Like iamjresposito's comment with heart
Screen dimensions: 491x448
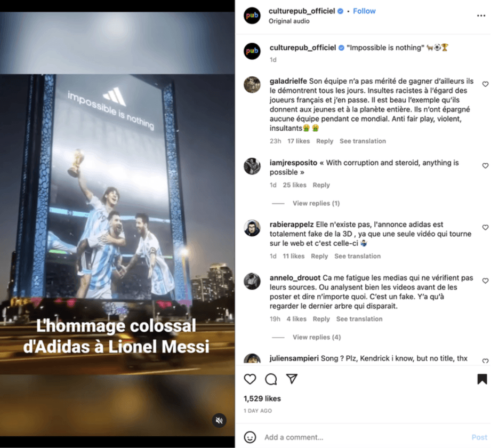pos(485,165)
